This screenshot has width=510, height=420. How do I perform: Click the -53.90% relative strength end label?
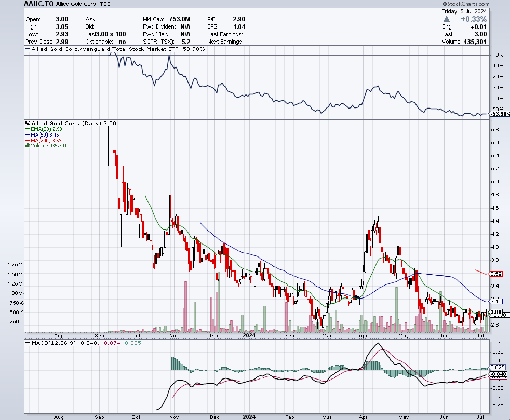point(500,114)
